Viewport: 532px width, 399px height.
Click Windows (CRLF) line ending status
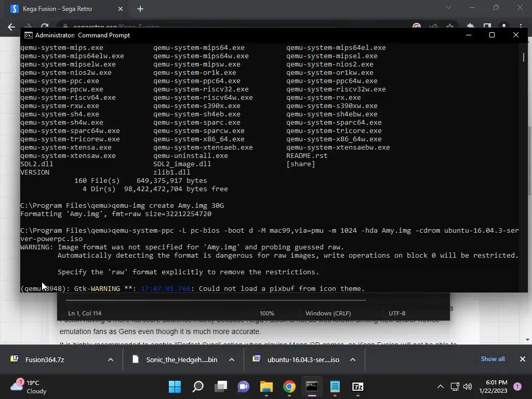point(328,313)
